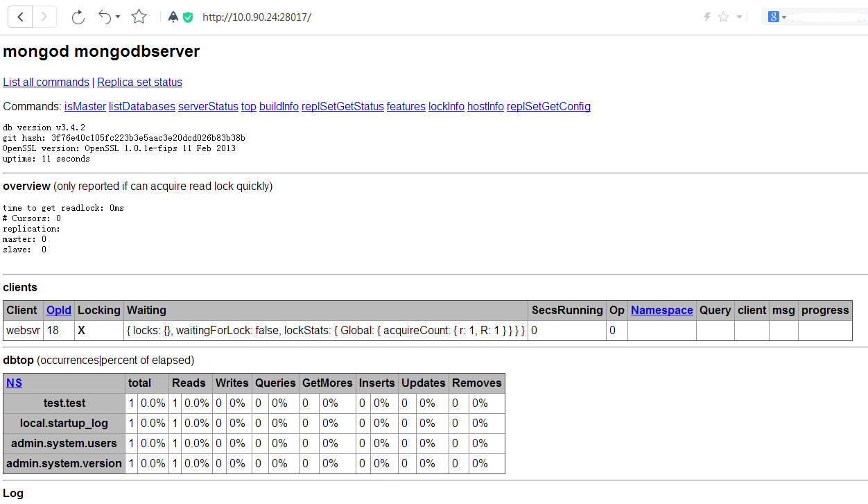This screenshot has height=504, width=868.
Task: Click the undo closed tab arrow icon
Action: pos(105,17)
